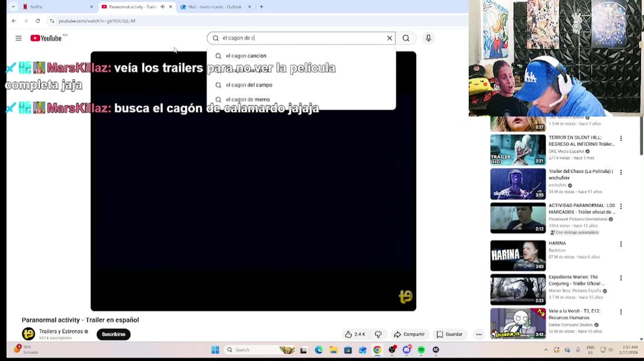Open the Terror en Silent Hill thumbnail
Viewport: 644px width, 361px height.
click(518, 149)
